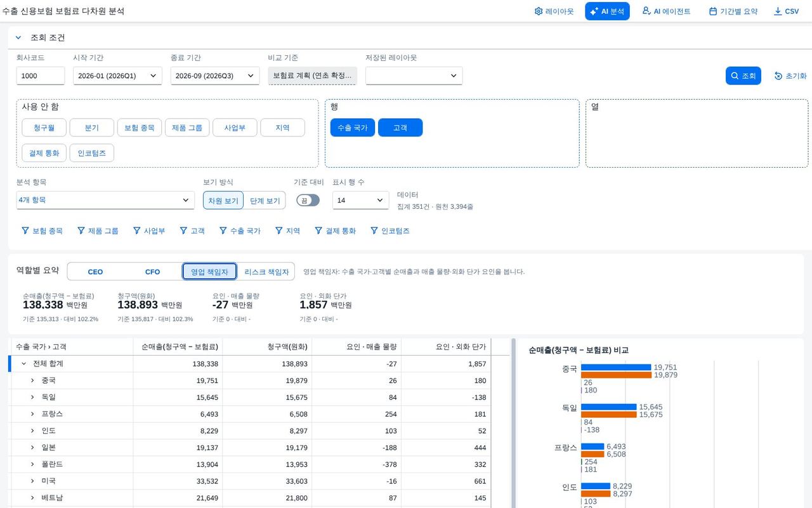Toggle the 기준 대비 switch
Image resolution: width=812 pixels, height=508 pixels.
(x=308, y=200)
